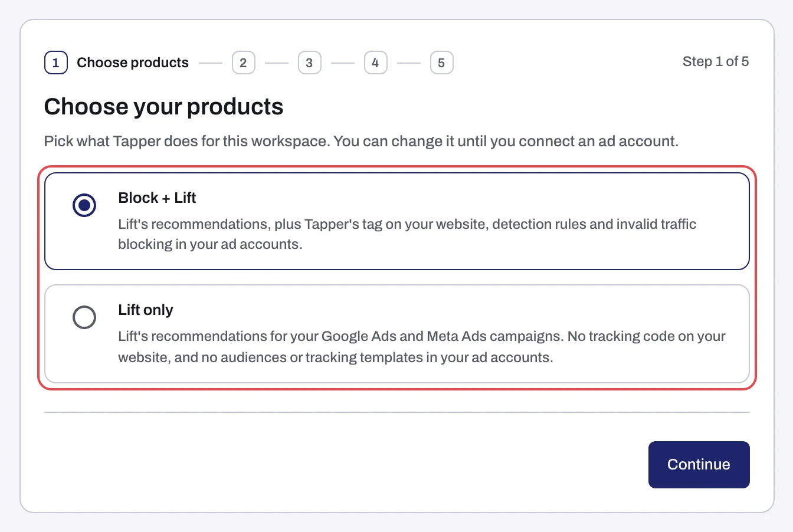Screen dimensions: 793x532
Task: Click the "Block + Lift" option title
Action: [x=157, y=198]
